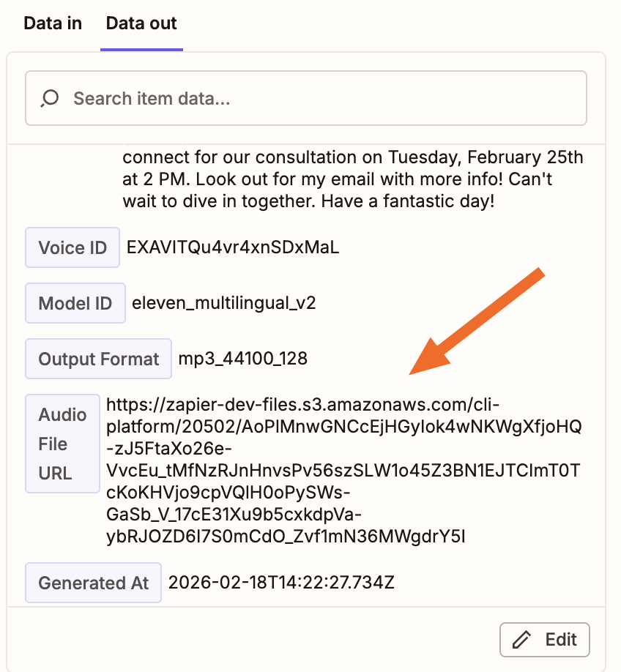Select the Generated At timestamp value

(281, 583)
